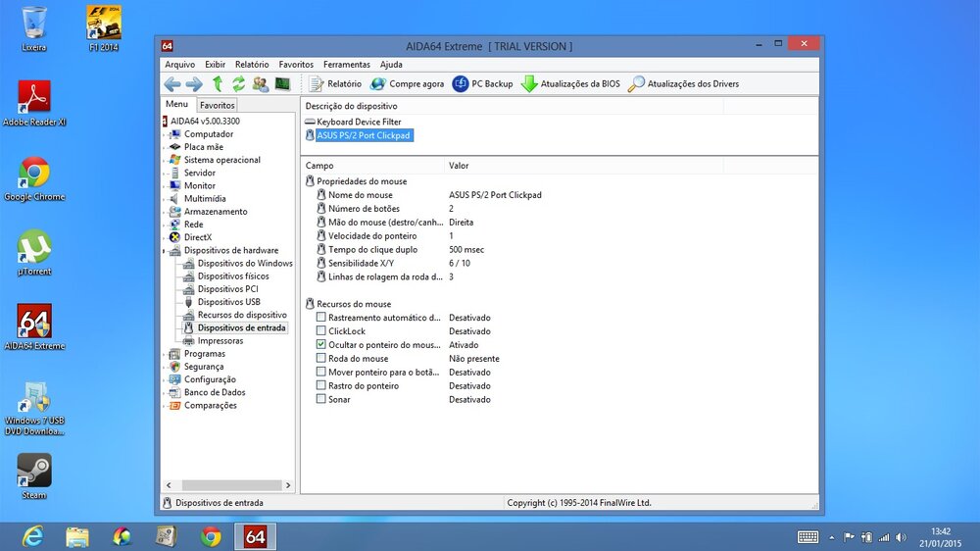Switch to the Favoritos tab

click(217, 105)
